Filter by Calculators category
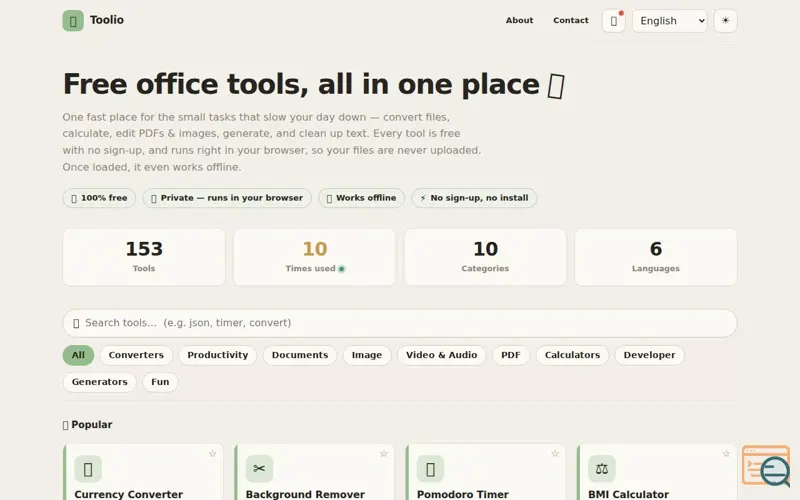 [572, 355]
